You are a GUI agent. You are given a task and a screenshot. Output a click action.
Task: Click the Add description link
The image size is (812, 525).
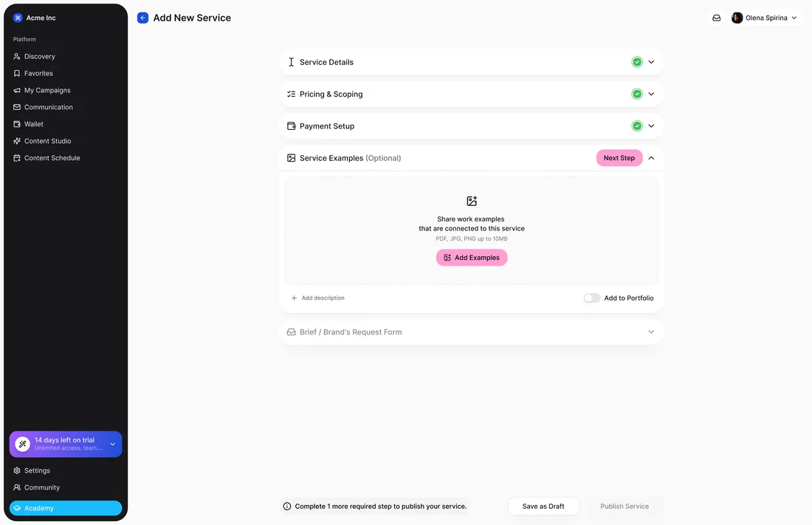pyautogui.click(x=323, y=298)
